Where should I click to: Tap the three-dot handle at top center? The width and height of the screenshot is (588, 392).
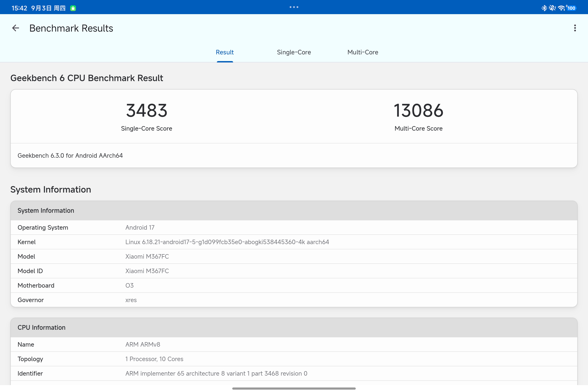294,7
